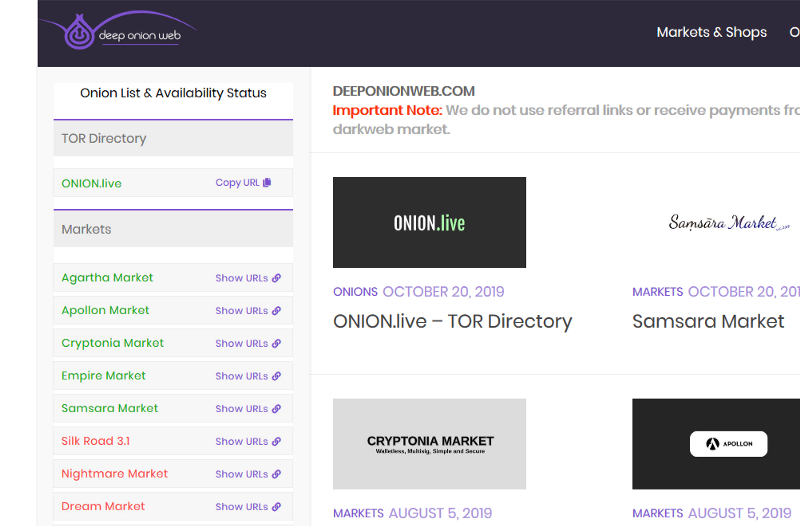Click the DEEPONIONWEB.COM heading

pyautogui.click(x=404, y=91)
